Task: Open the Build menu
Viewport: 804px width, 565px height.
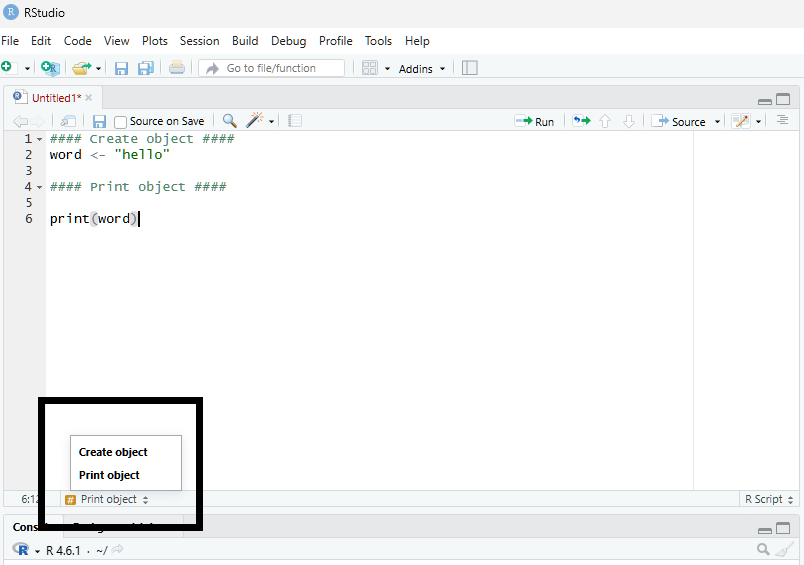Action: click(245, 41)
